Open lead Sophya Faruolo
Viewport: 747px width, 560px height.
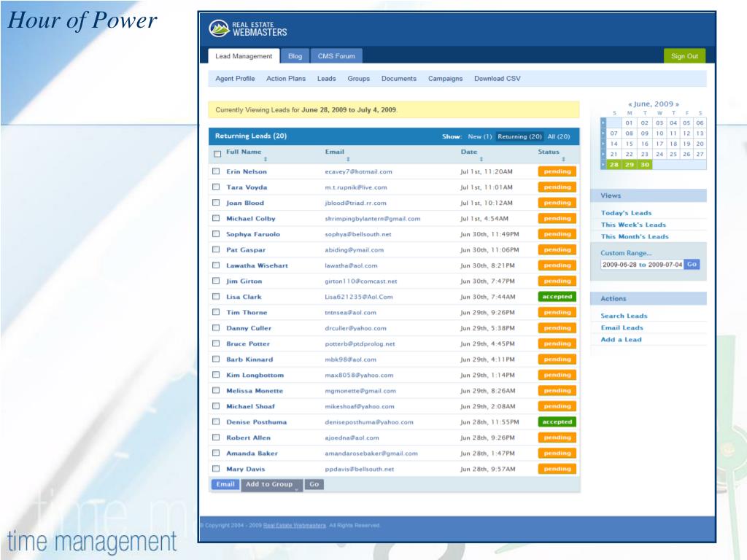point(253,234)
